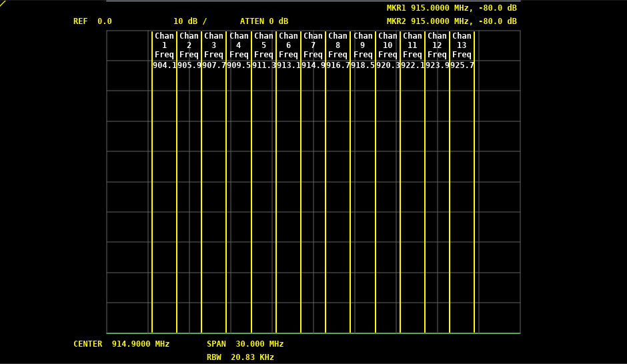627x364 pixels.
Task: Choose the Chan 12 Freq label
Action: pyautogui.click(x=437, y=45)
